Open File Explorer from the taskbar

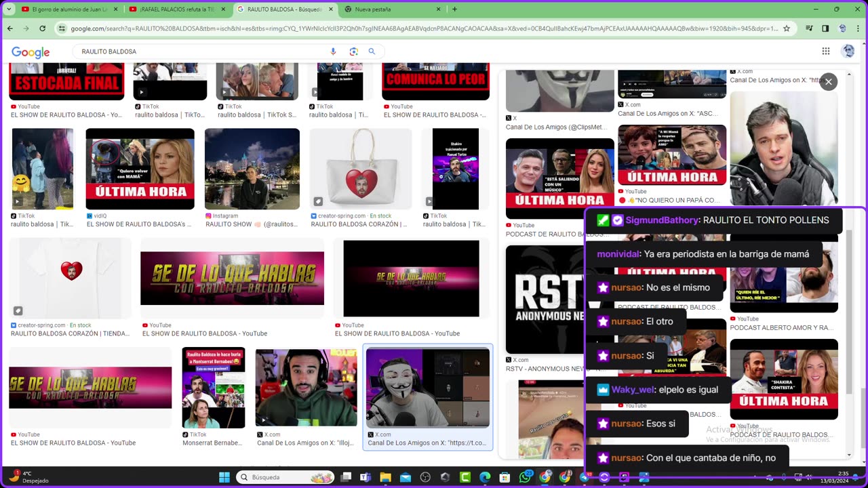(x=385, y=477)
